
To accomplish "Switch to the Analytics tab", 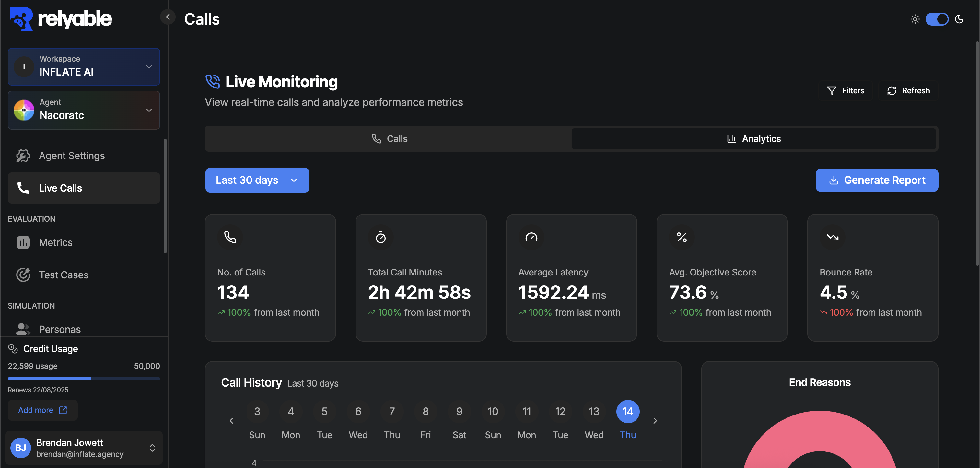I will point(754,138).
